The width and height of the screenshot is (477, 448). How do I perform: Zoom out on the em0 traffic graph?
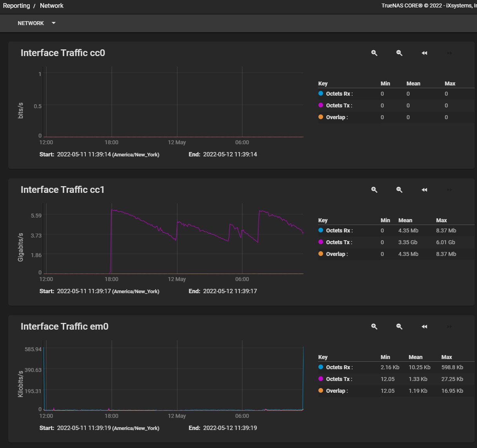click(399, 326)
